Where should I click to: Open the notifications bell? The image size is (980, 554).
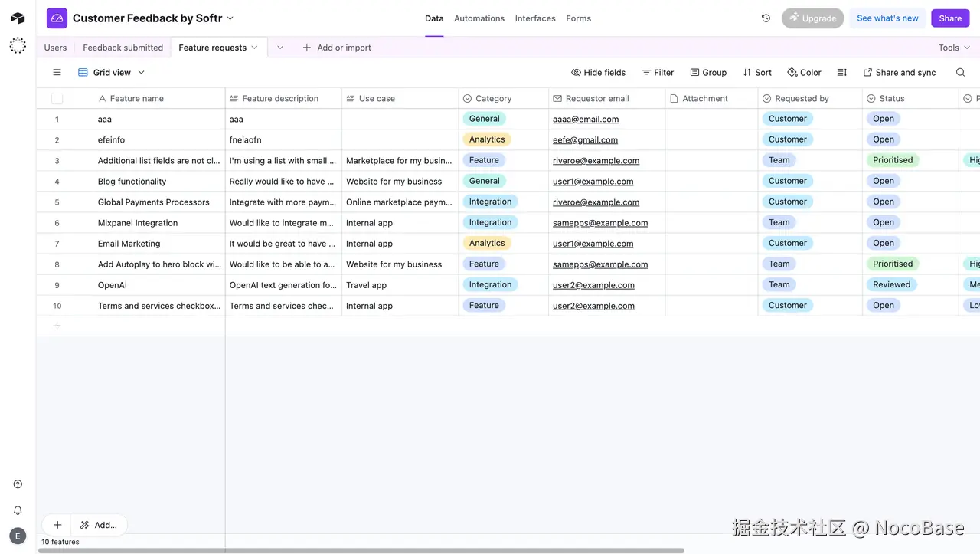pyautogui.click(x=18, y=510)
